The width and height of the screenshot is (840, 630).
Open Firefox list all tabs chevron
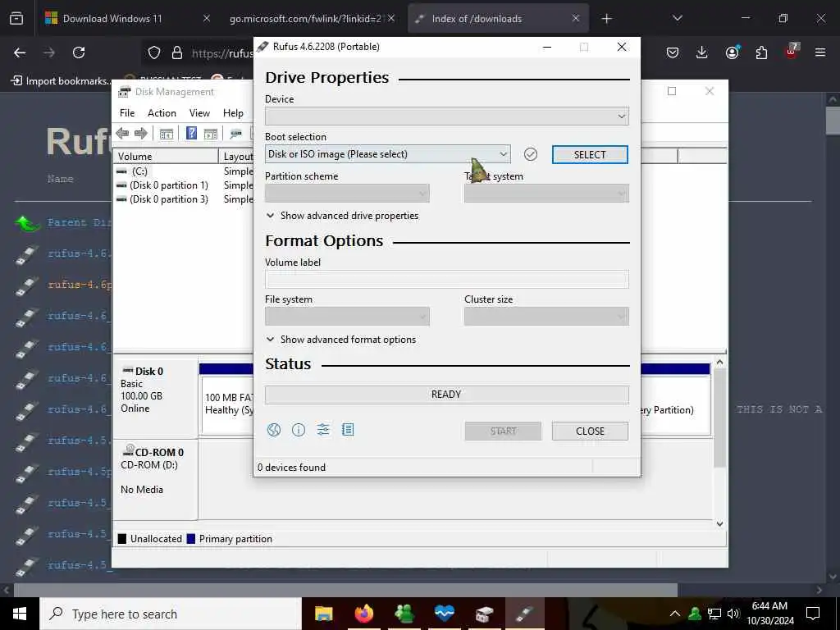coord(677,18)
